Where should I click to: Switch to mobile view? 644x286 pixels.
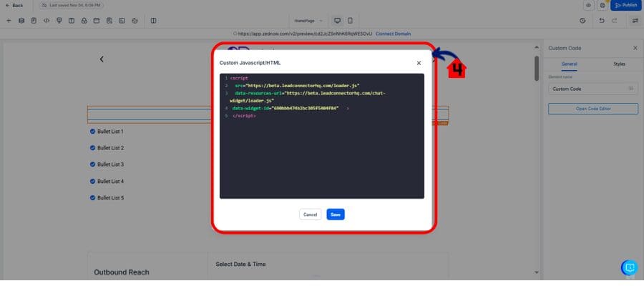point(349,20)
